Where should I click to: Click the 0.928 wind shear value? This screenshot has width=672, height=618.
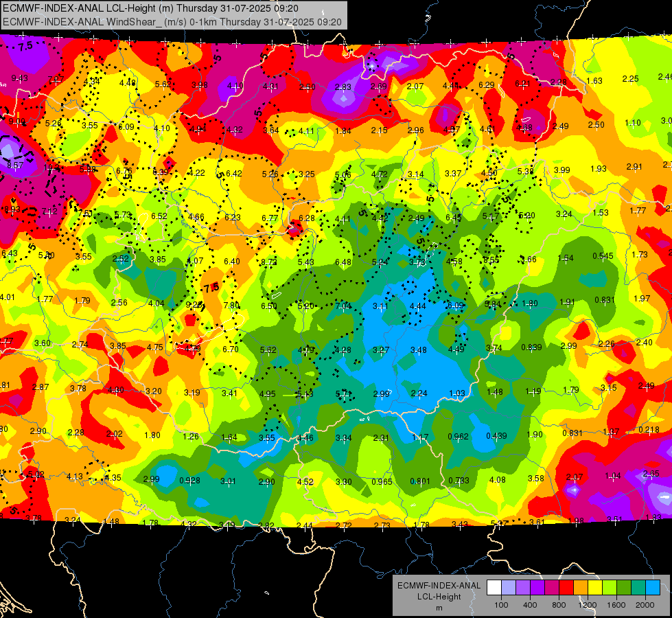(x=190, y=481)
